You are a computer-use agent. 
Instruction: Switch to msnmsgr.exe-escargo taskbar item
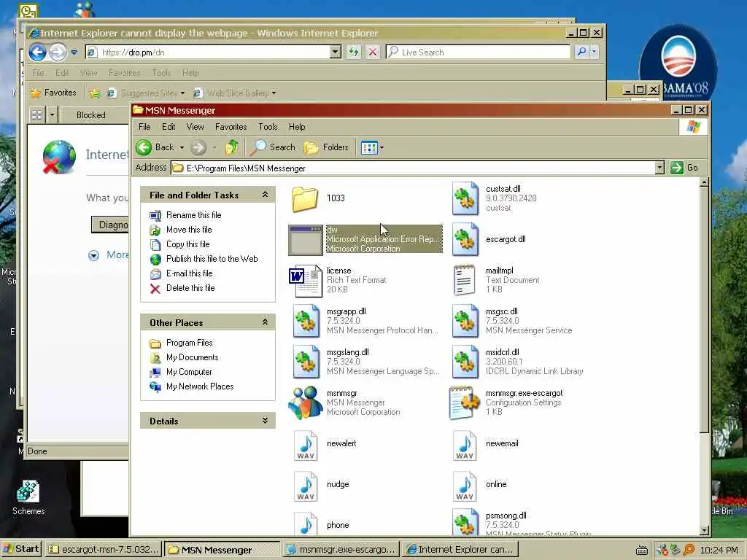(341, 550)
